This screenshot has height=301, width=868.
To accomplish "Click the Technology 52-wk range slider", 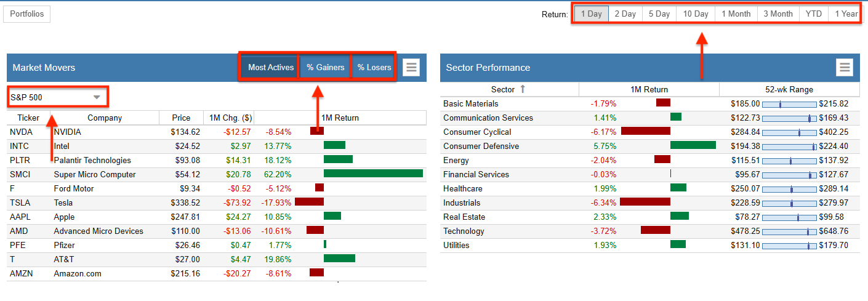I will coord(789,231).
